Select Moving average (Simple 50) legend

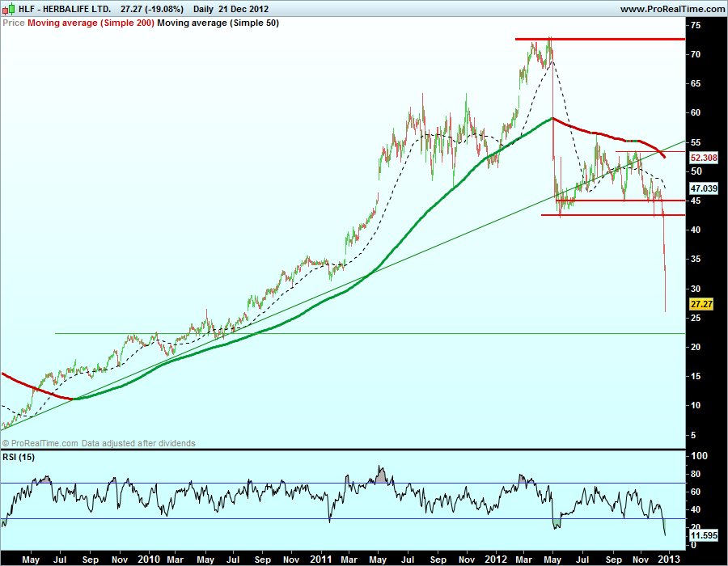(x=218, y=23)
